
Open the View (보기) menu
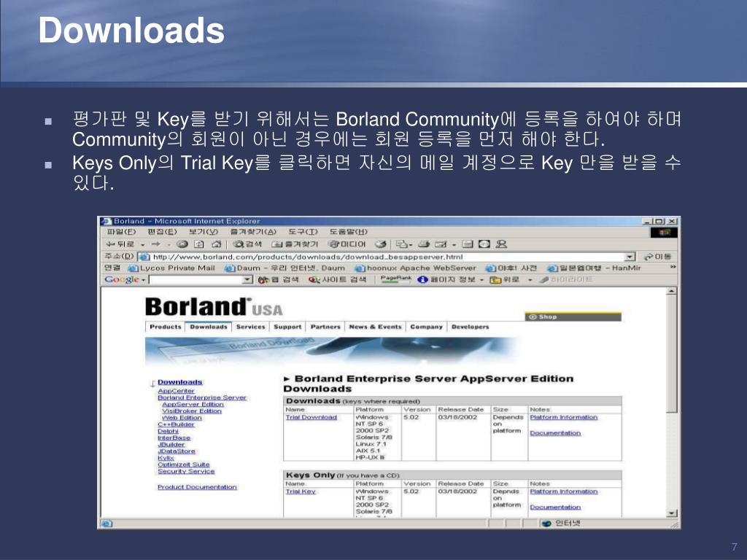tap(204, 231)
